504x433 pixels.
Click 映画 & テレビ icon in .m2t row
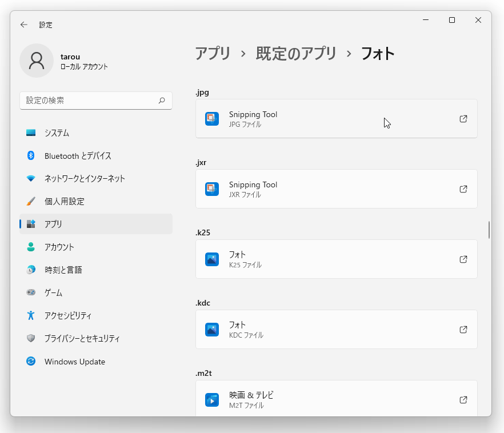click(212, 400)
